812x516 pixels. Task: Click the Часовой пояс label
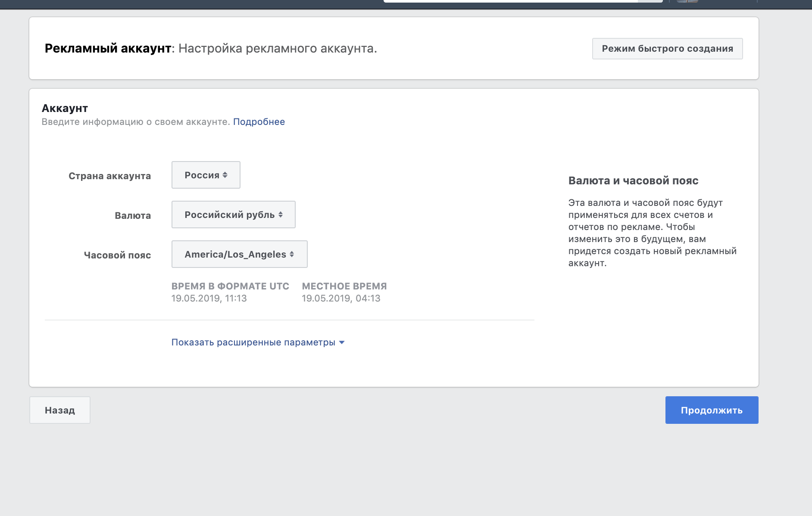[x=118, y=255]
